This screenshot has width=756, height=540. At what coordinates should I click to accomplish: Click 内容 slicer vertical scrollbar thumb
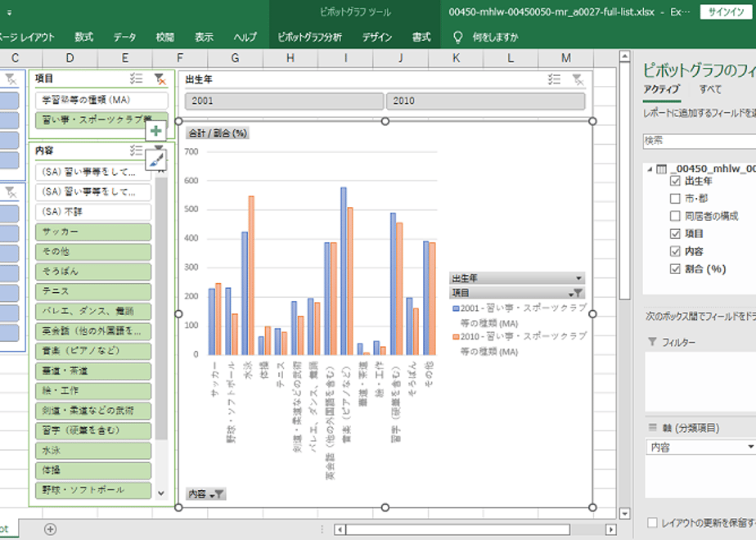click(161, 308)
